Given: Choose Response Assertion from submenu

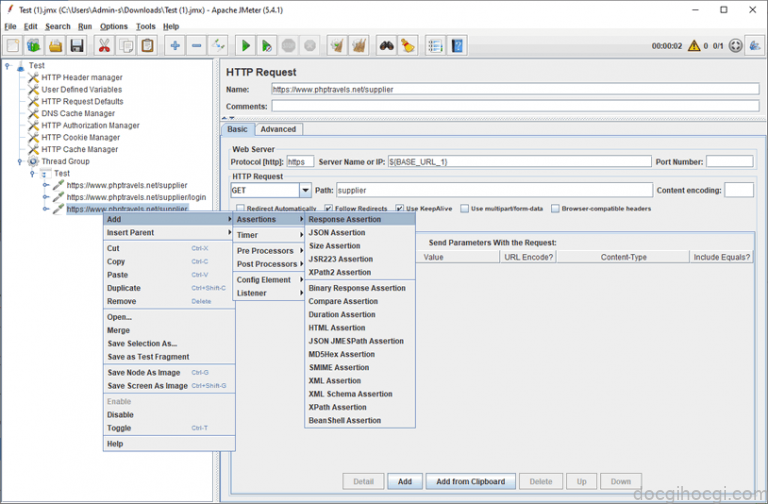Looking at the screenshot, I should [360, 219].
